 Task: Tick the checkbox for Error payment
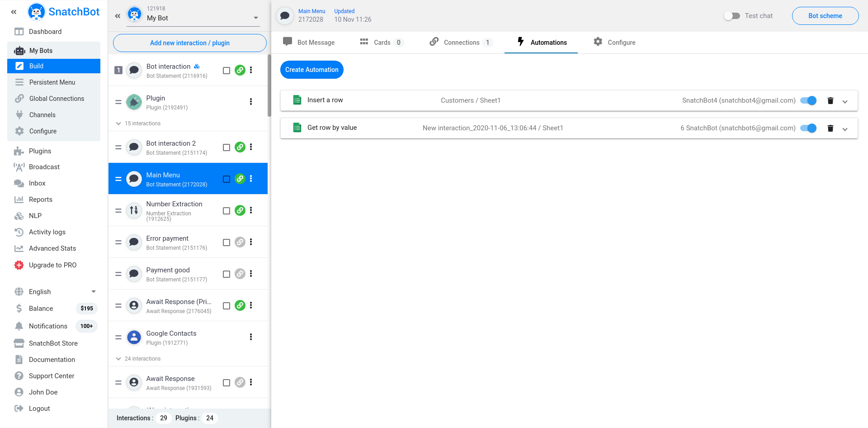[x=226, y=243]
